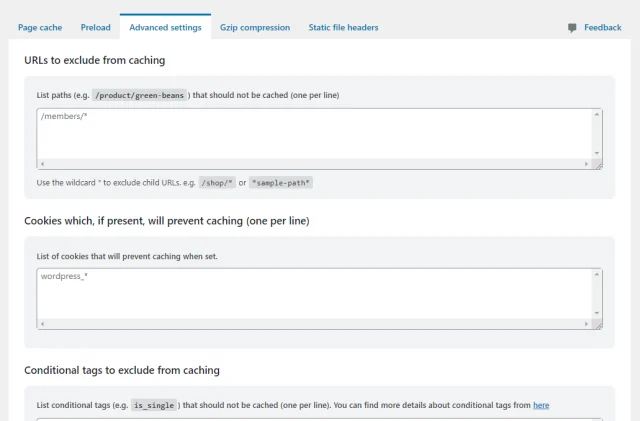Open the Preload tab
This screenshot has height=421, width=640.
pyautogui.click(x=95, y=28)
